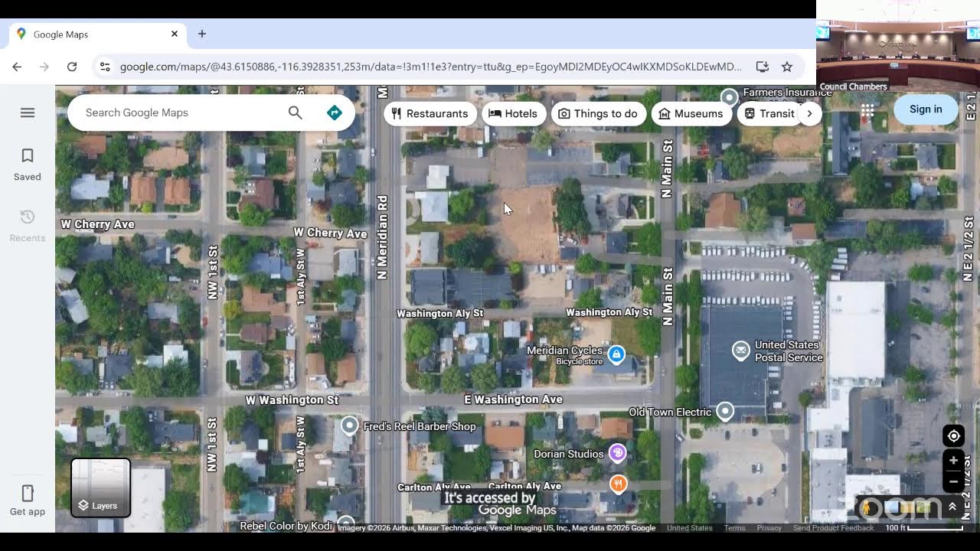
Task: Click the Dorian Studios purple pin
Action: click(617, 453)
